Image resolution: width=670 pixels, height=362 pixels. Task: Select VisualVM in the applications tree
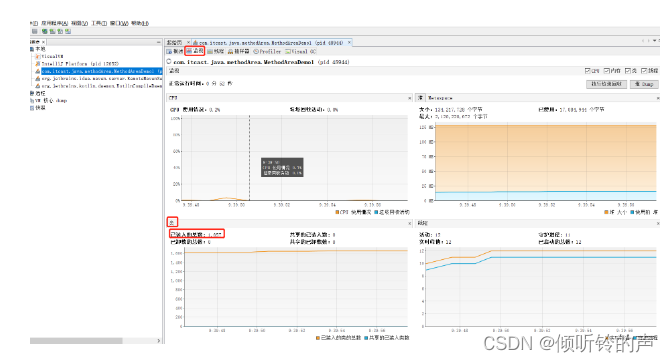pos(52,56)
